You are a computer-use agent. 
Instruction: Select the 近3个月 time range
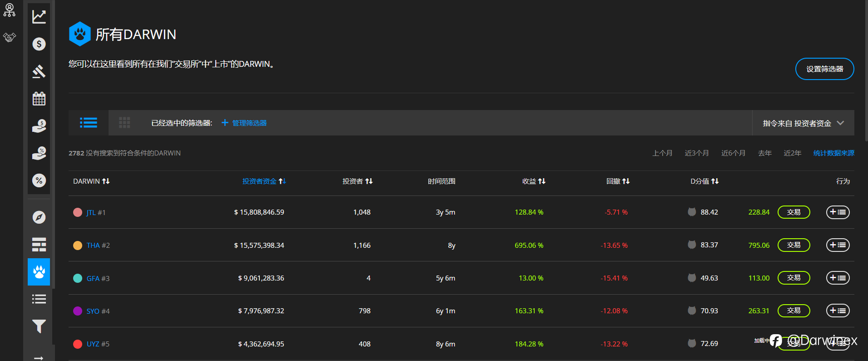click(697, 153)
